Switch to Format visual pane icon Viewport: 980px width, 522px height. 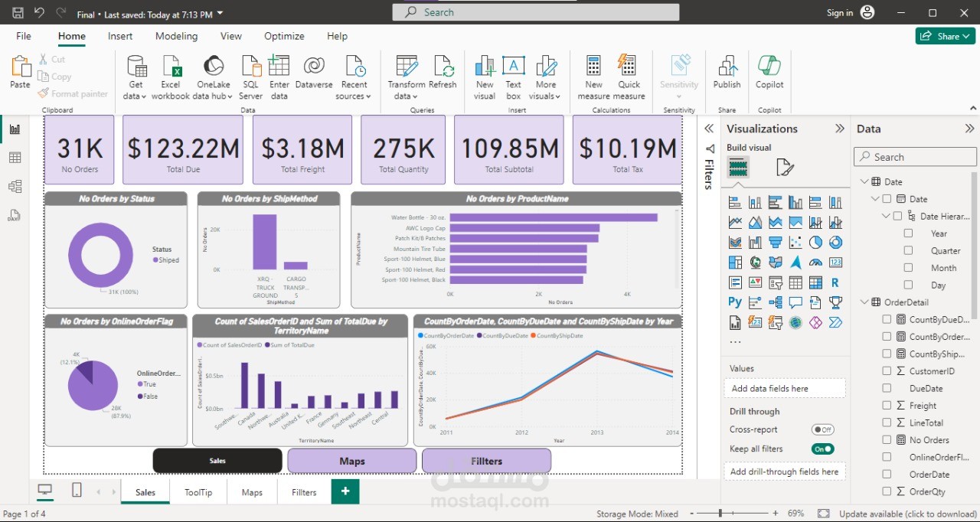[x=784, y=167]
